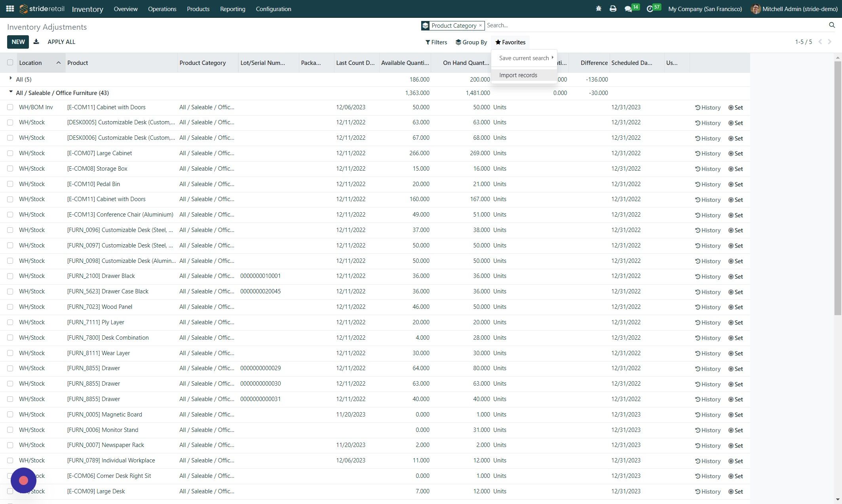Open the activities clock icon with 57 badge
Image resolution: width=842 pixels, height=504 pixels.
650,9
